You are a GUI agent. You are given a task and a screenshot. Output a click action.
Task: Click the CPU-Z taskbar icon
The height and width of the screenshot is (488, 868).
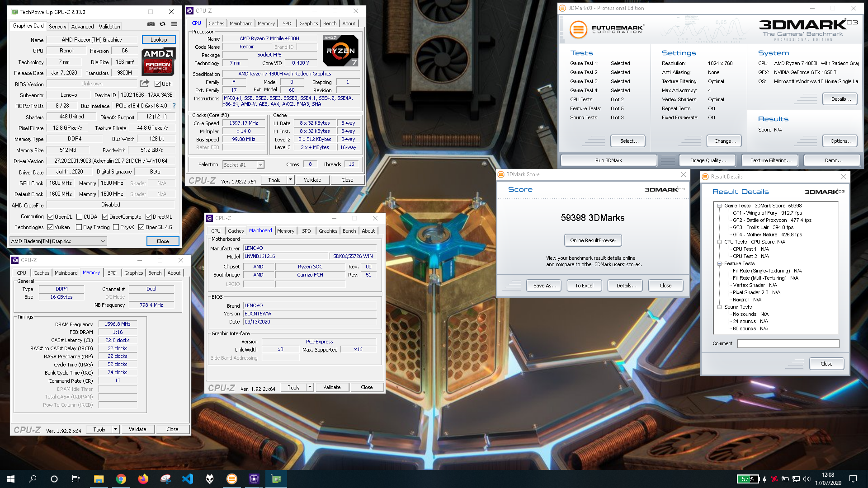point(254,479)
